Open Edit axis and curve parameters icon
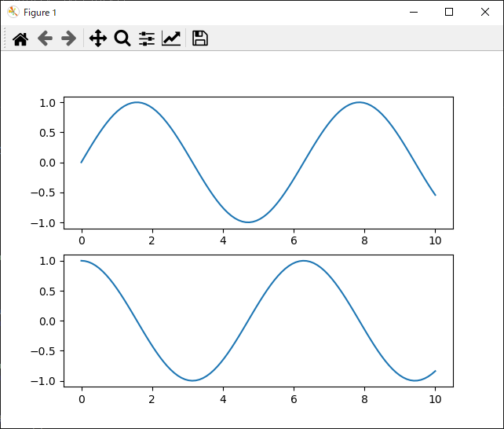The width and height of the screenshot is (504, 429). pos(171,38)
